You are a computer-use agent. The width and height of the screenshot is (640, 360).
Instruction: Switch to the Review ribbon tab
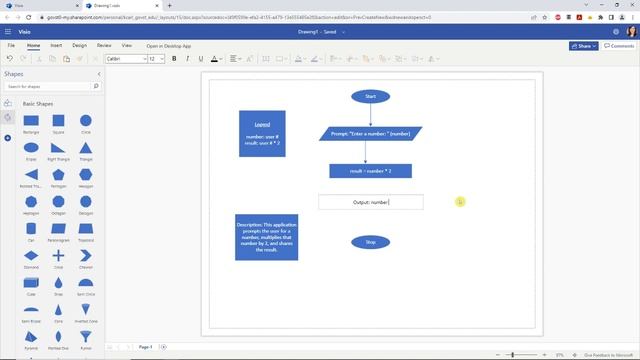tap(104, 46)
